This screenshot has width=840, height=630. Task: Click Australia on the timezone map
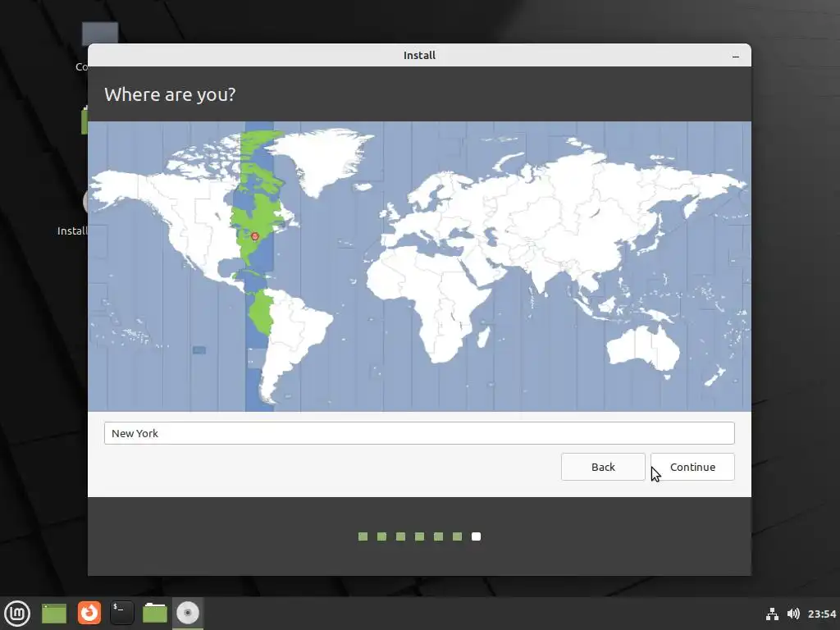pos(643,348)
